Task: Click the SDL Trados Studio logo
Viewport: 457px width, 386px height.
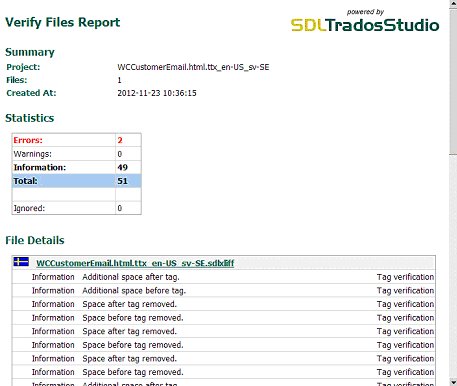Action: point(365,25)
